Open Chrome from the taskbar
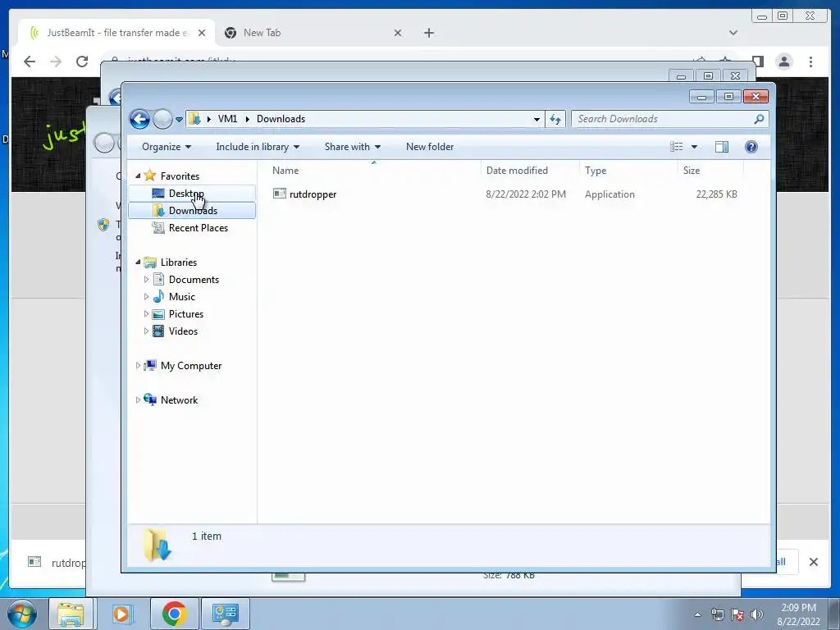Screen dimensions: 840x630 [174, 614]
